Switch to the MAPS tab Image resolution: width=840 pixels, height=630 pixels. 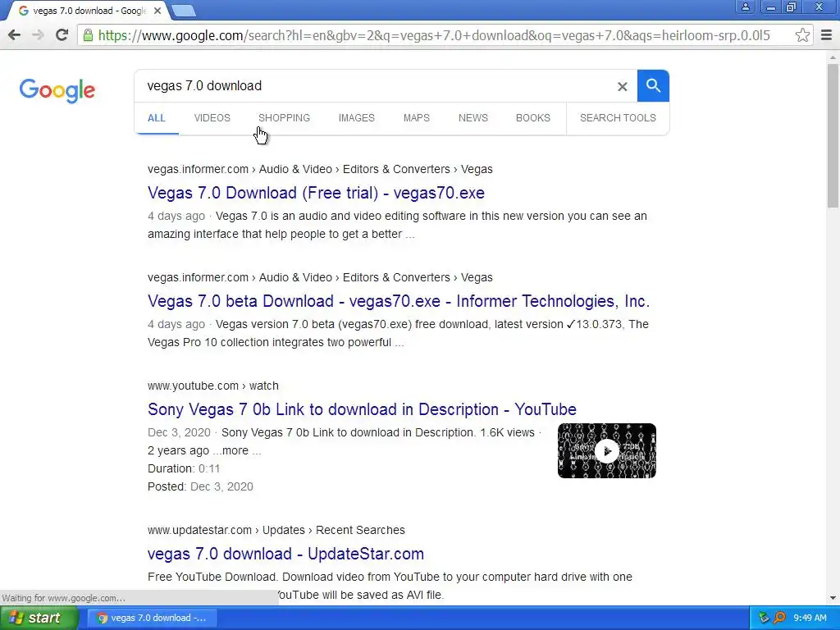[416, 118]
